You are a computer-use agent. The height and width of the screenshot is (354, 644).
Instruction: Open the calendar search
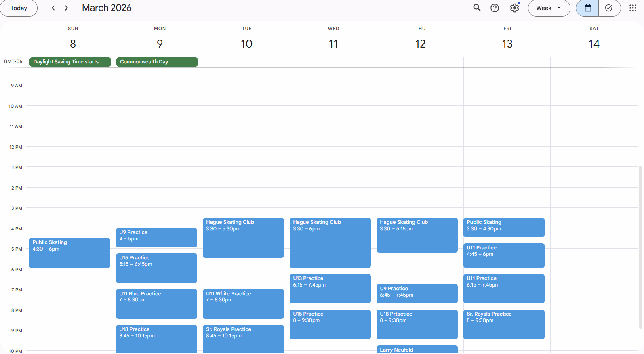coord(477,8)
